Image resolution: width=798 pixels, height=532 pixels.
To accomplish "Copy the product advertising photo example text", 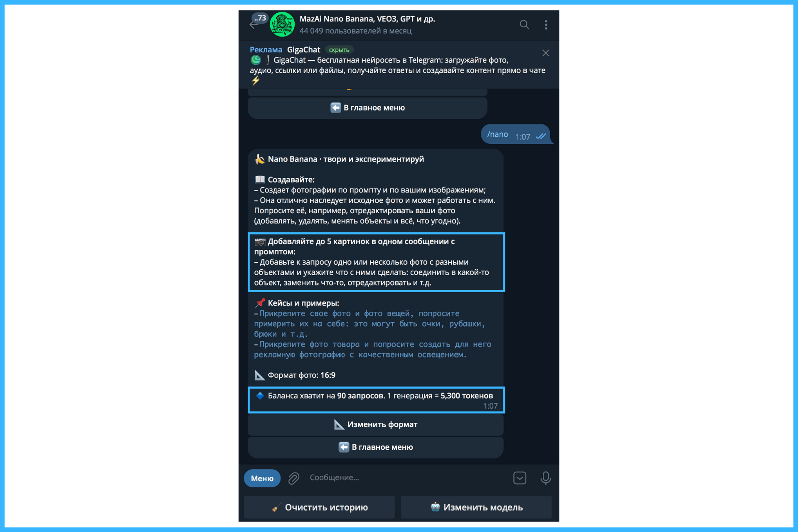I will click(373, 350).
